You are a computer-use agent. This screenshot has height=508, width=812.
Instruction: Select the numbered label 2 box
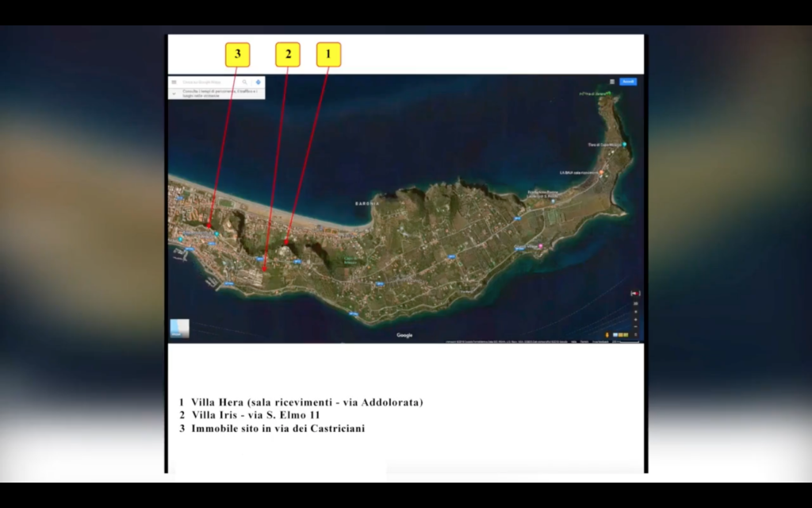point(288,54)
